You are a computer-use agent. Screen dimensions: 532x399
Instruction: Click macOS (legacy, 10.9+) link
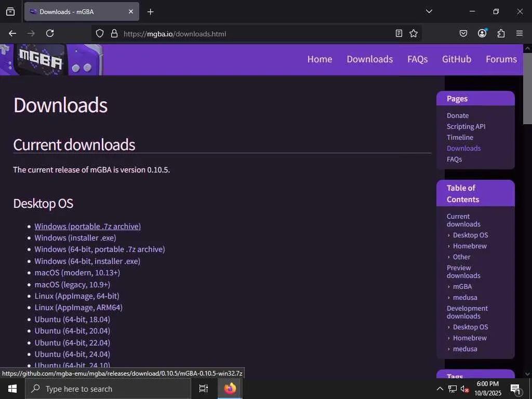pyautogui.click(x=72, y=285)
